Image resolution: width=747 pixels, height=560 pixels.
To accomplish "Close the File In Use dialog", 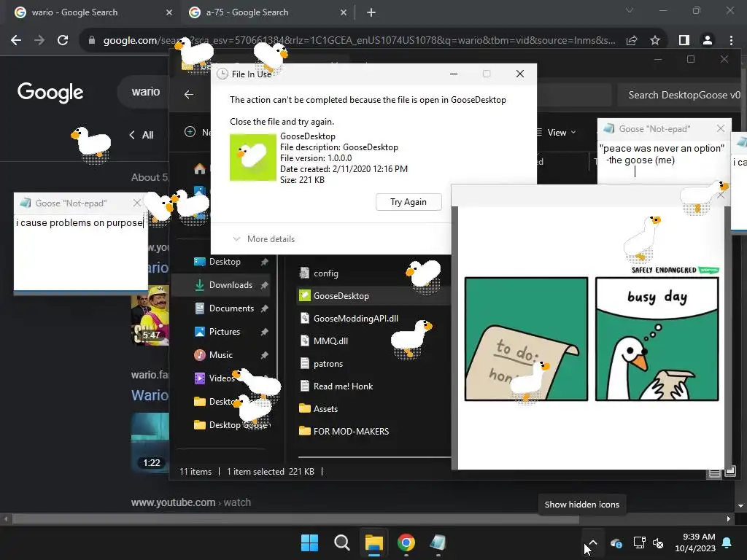I will tap(519, 74).
